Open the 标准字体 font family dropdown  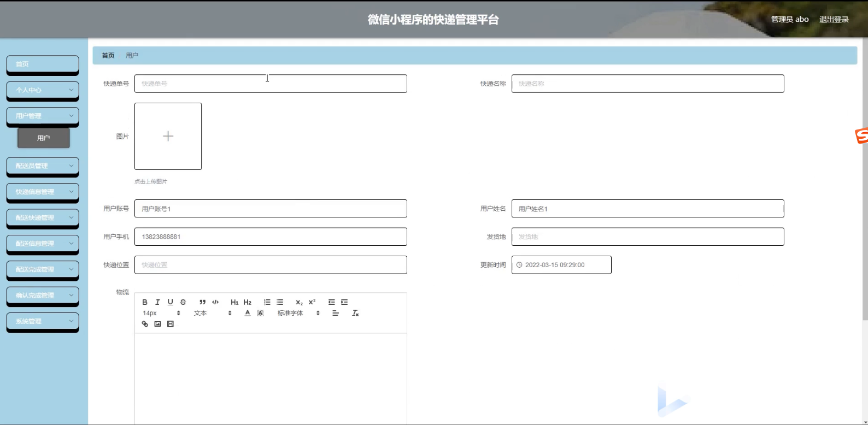pyautogui.click(x=298, y=313)
